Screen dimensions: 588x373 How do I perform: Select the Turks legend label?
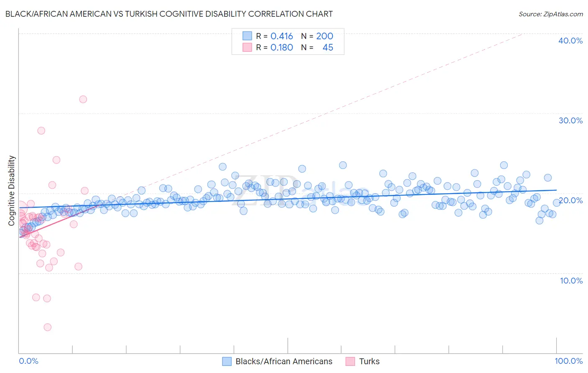tap(369, 361)
